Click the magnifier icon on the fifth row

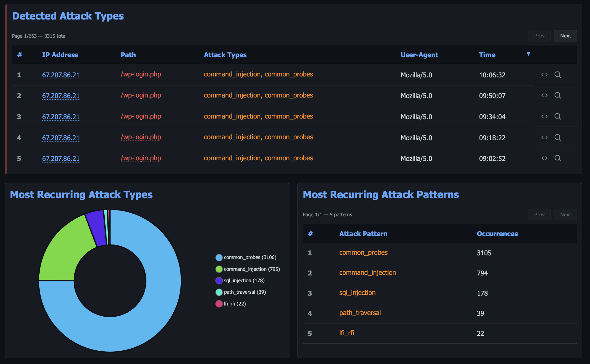(558, 158)
